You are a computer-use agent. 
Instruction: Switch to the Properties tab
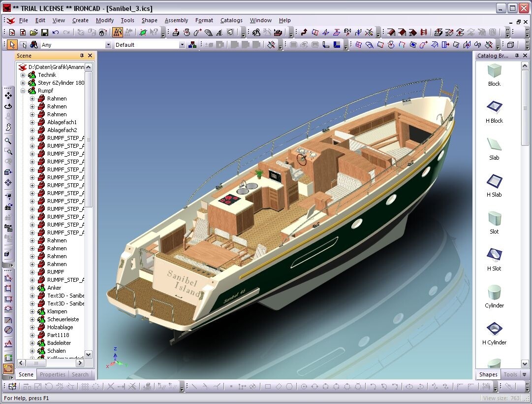coord(52,374)
